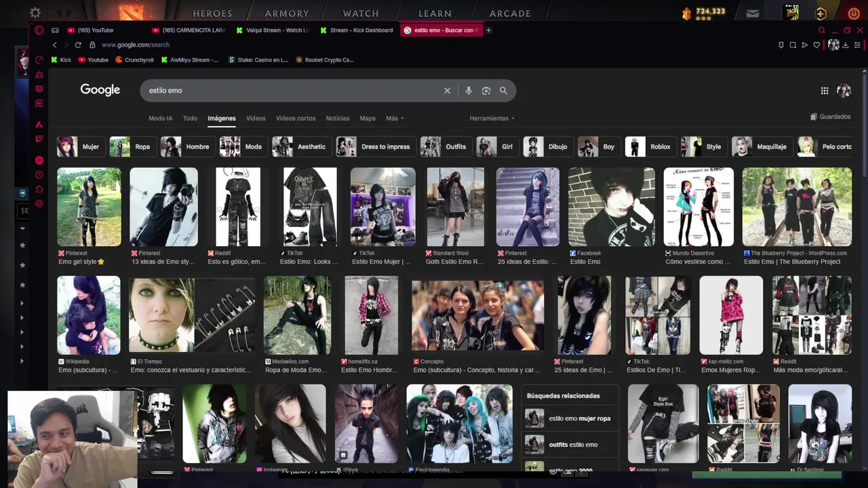Viewport: 868px width, 488px height.
Task: Click the pinboard pin icon in toolbar
Action: click(x=781, y=45)
